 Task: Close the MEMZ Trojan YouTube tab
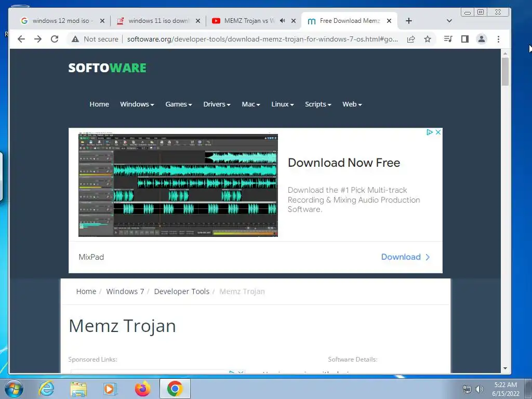294,21
